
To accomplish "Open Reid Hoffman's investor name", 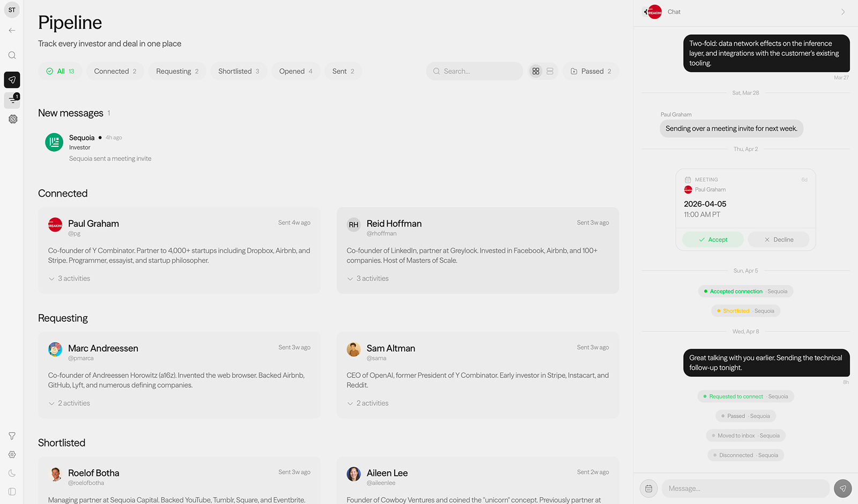I will (x=394, y=224).
